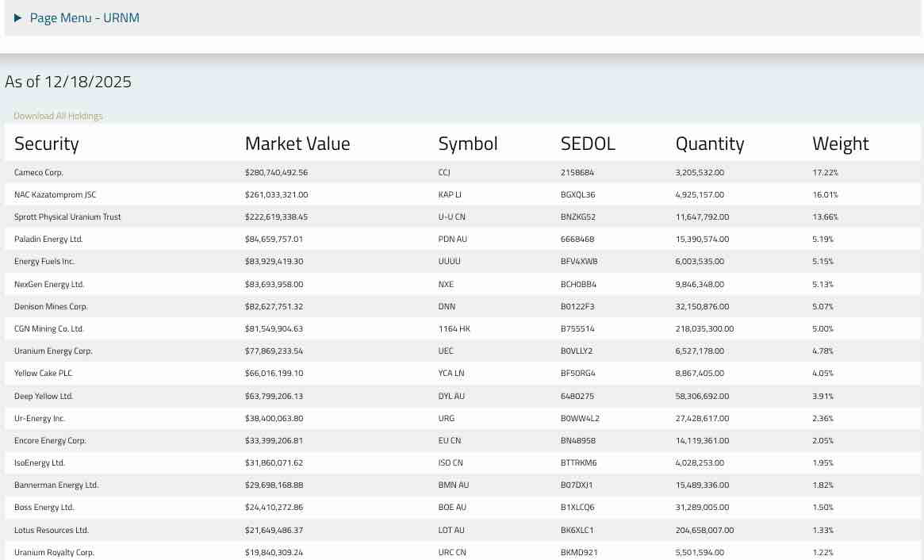924x560 pixels.
Task: Click the 5.00% weight cell
Action: [822, 329]
